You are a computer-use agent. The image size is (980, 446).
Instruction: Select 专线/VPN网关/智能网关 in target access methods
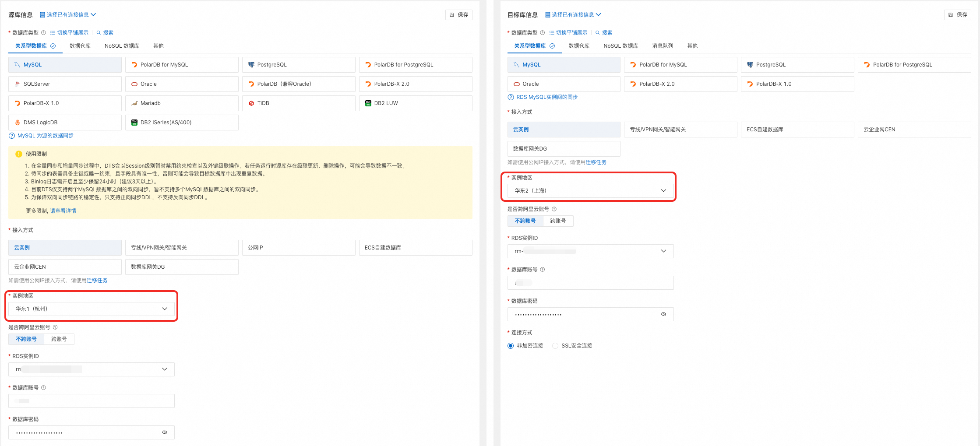click(x=680, y=130)
